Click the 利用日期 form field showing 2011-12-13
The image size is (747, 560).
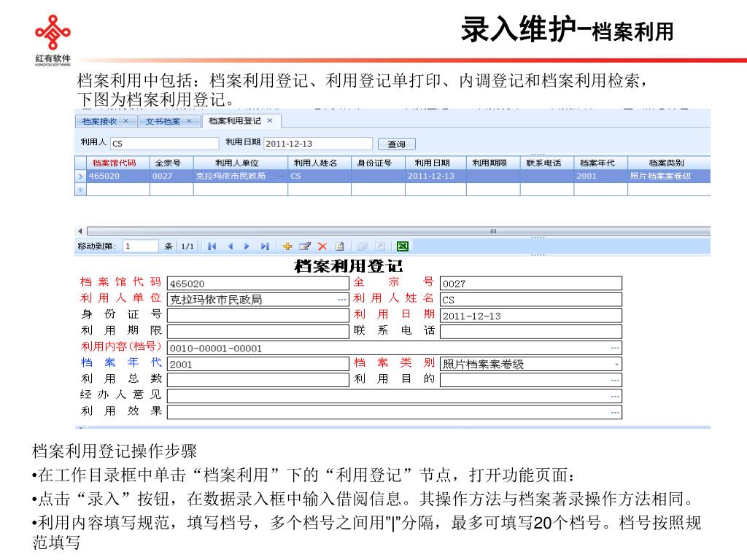(x=531, y=316)
